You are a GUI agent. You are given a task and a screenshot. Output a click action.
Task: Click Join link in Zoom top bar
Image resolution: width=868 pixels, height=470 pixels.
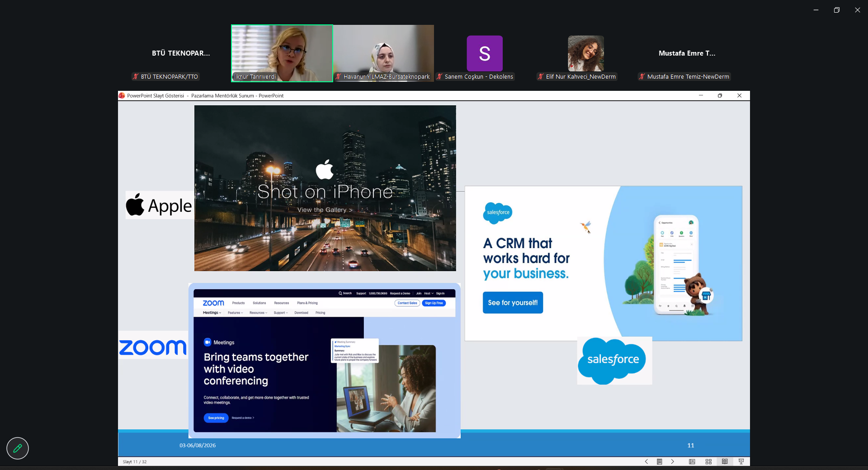coord(419,293)
